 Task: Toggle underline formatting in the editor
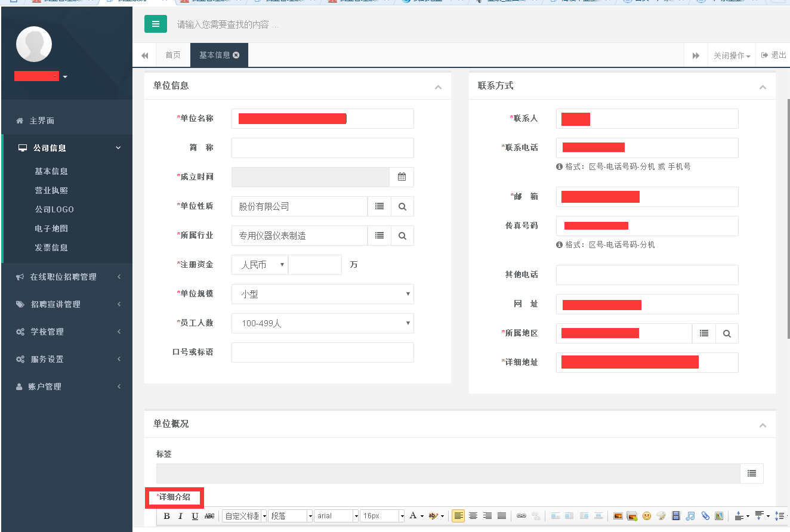pos(195,516)
